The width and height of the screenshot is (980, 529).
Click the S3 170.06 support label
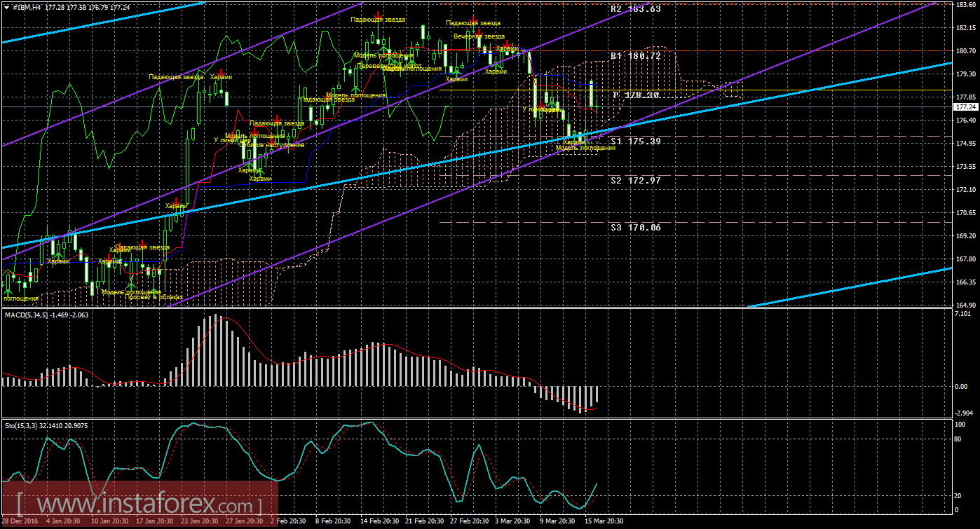(635, 227)
